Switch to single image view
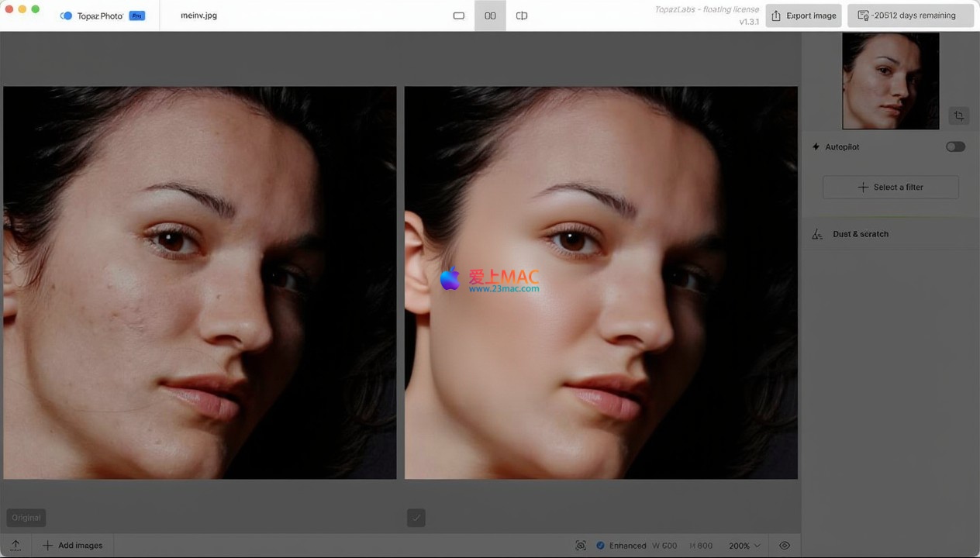This screenshot has width=980, height=558. pyautogui.click(x=459, y=15)
